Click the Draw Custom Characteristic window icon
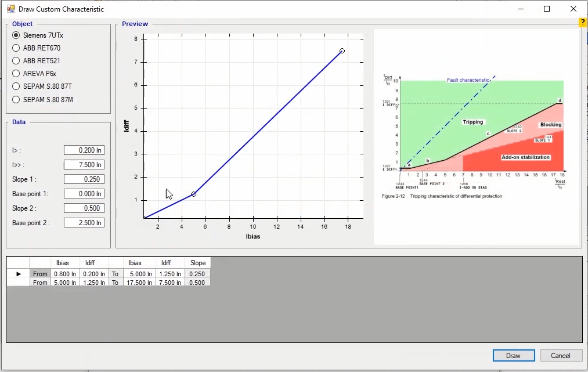 coord(10,9)
